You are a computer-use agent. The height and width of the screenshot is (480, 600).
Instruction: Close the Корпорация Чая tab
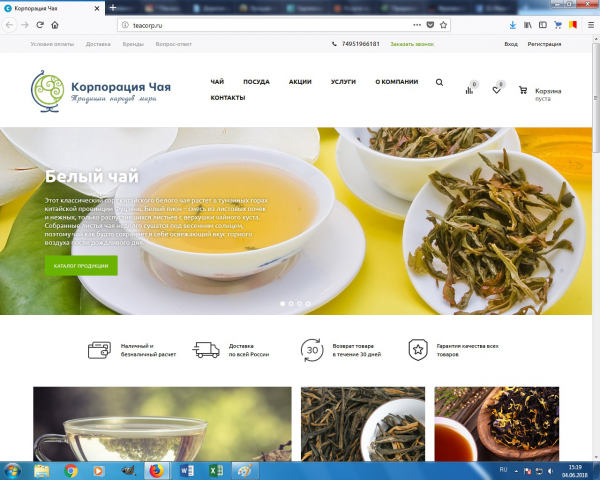pos(97,8)
